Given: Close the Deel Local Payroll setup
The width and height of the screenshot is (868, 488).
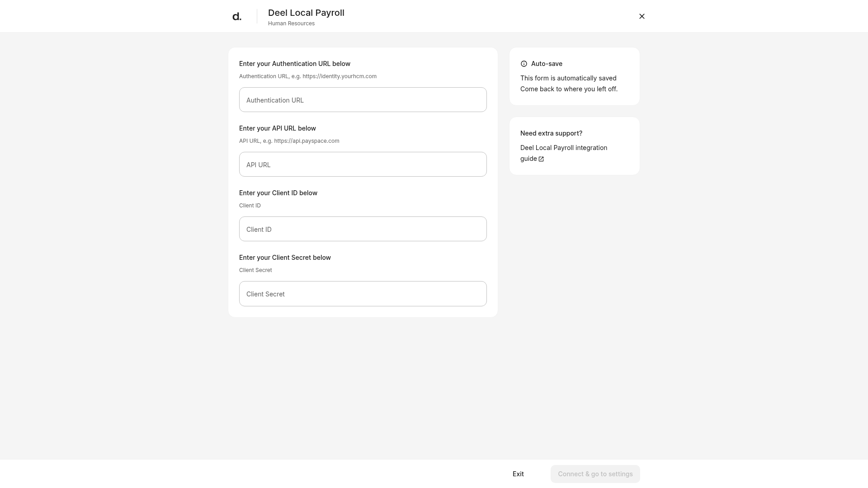Looking at the screenshot, I should click(x=642, y=16).
